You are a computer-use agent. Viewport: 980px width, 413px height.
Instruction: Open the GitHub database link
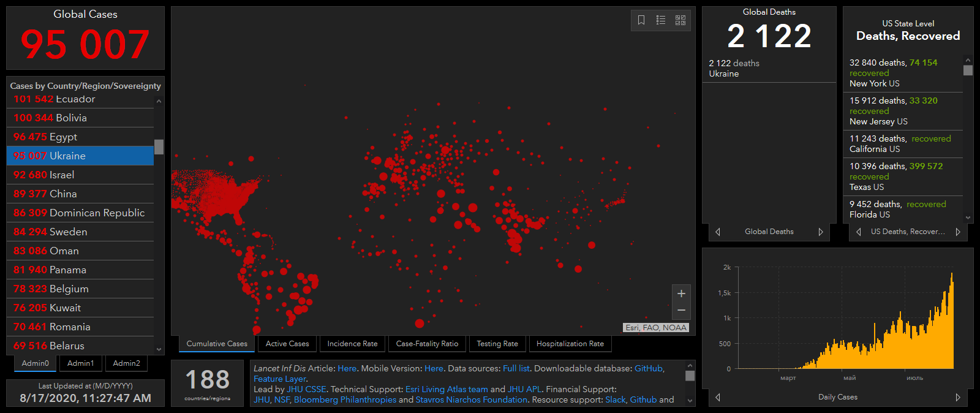[x=648, y=368]
